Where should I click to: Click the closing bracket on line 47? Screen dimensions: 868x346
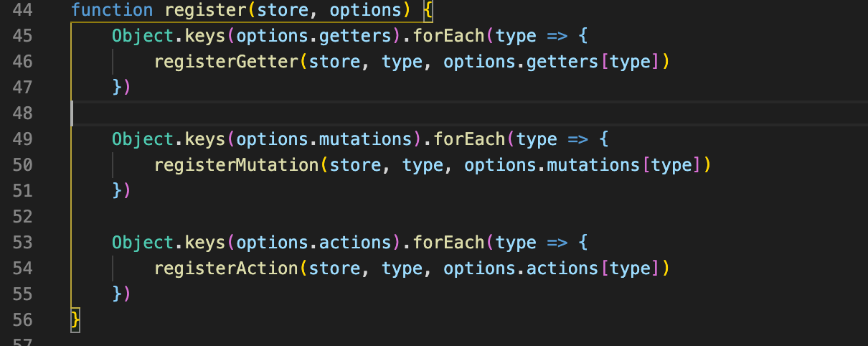pos(127,88)
